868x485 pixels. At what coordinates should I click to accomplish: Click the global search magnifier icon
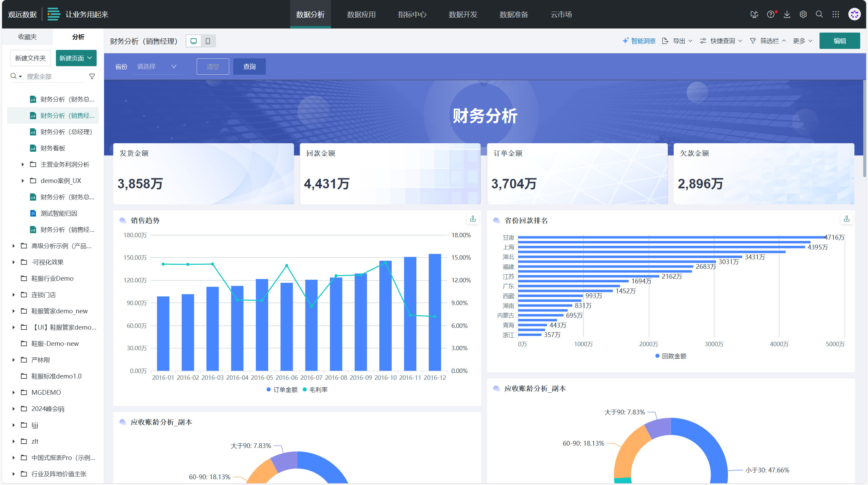819,14
